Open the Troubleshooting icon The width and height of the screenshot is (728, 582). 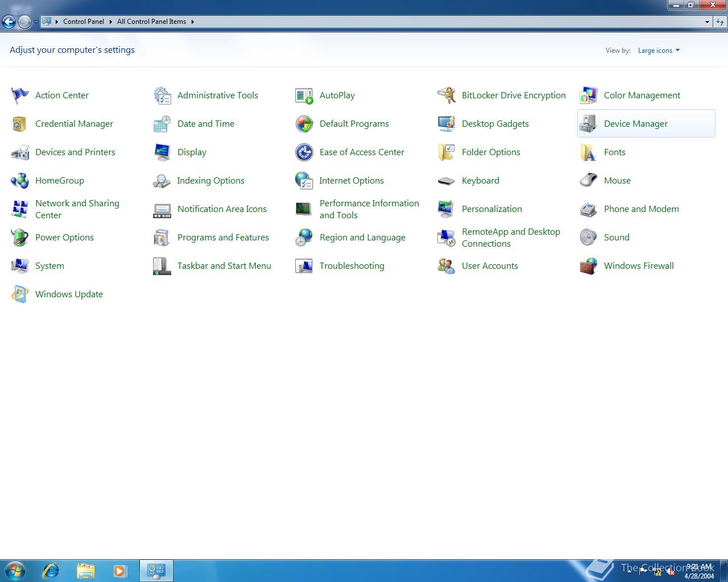(x=304, y=266)
